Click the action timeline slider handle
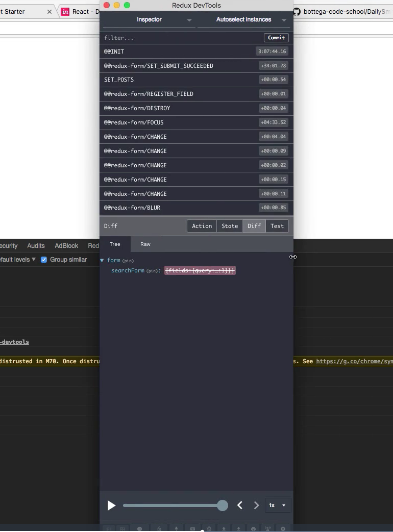The image size is (393, 532). point(223,505)
